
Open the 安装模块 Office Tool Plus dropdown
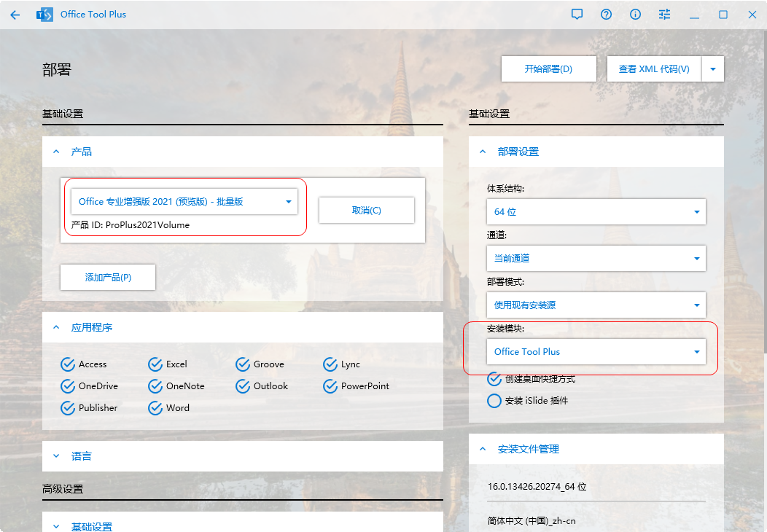[596, 352]
